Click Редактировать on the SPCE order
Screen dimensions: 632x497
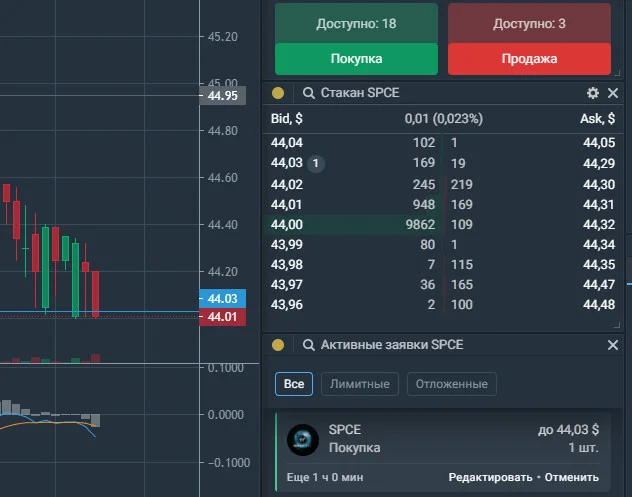click(490, 477)
